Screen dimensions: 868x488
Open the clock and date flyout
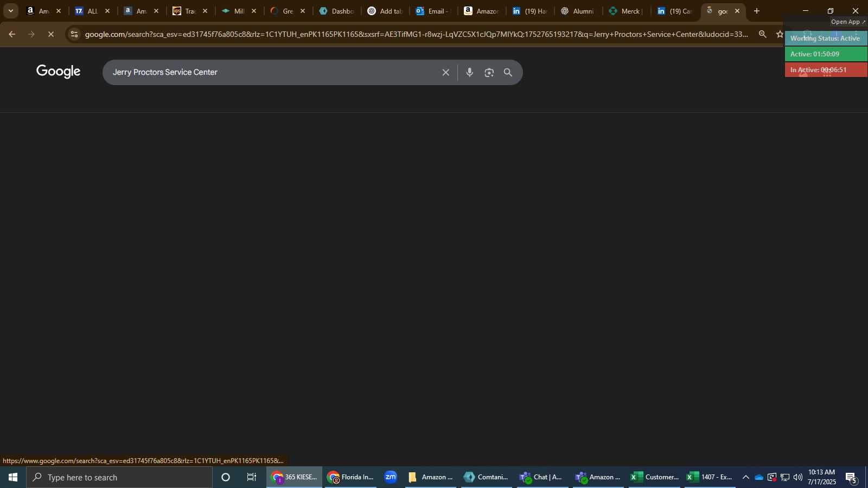(x=822, y=477)
